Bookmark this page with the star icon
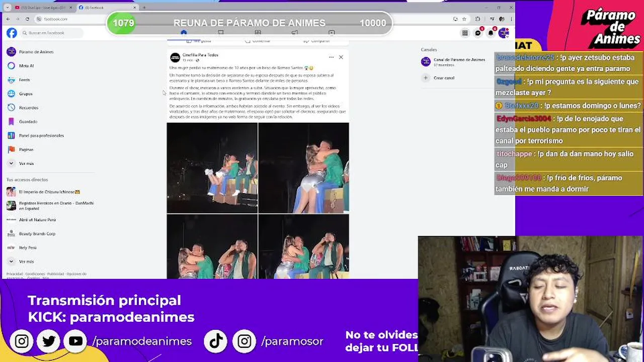The height and width of the screenshot is (362, 644). (464, 19)
